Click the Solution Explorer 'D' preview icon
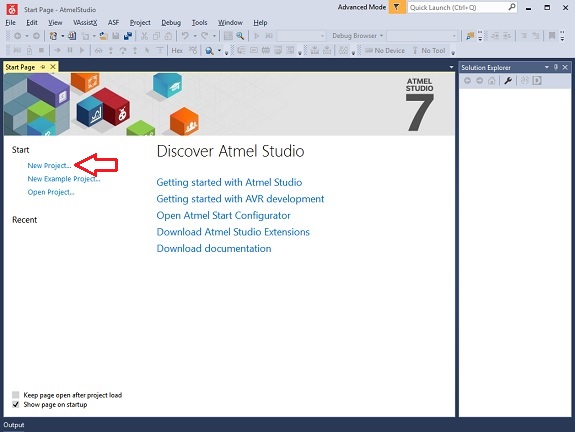Screen dimensions: 575x432 point(537,81)
